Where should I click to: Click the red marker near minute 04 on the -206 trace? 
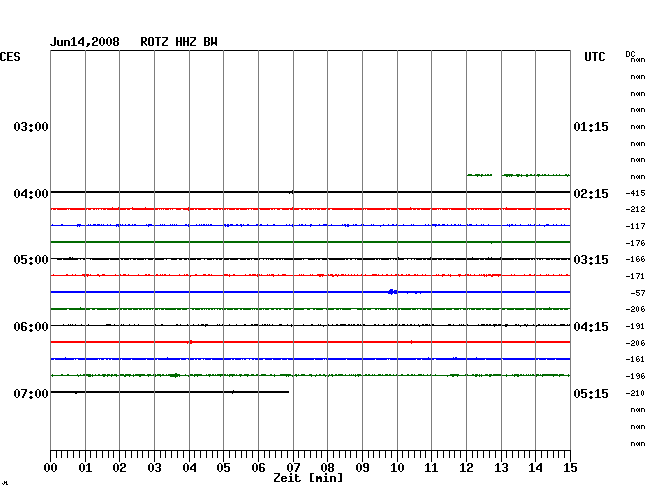point(190,342)
